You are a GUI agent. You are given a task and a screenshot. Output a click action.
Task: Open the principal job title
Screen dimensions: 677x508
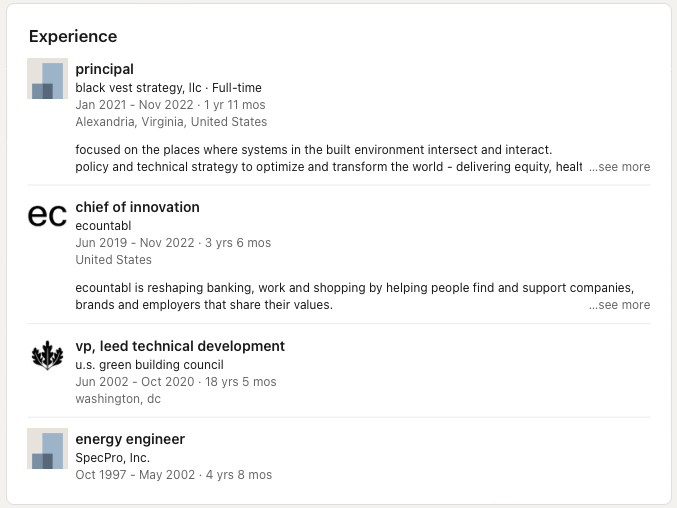[104, 69]
